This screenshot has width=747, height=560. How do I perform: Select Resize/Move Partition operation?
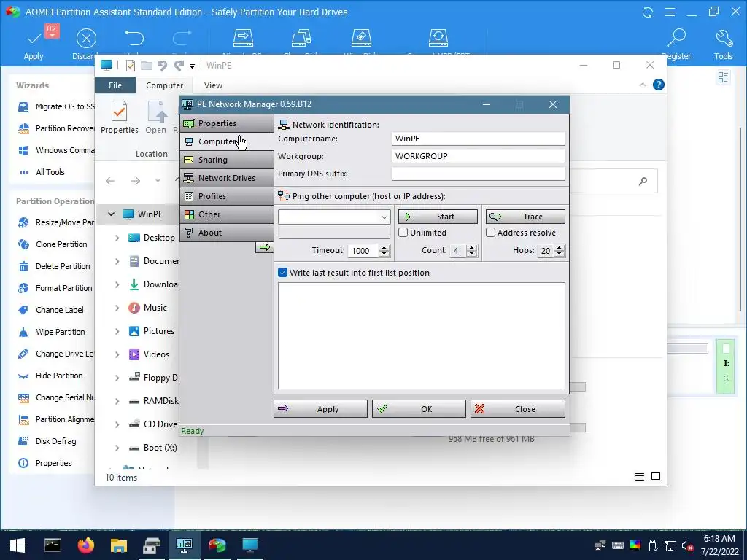(x=56, y=222)
